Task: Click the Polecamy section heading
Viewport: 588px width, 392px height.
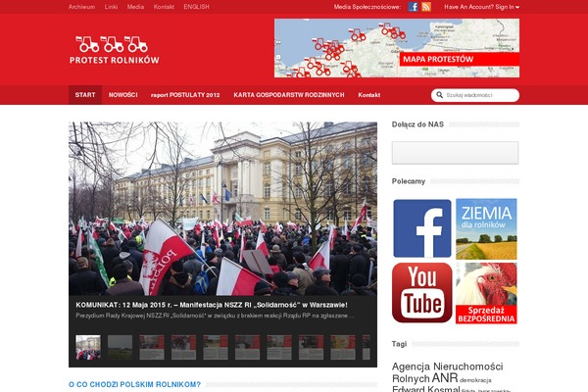Action: click(x=409, y=181)
